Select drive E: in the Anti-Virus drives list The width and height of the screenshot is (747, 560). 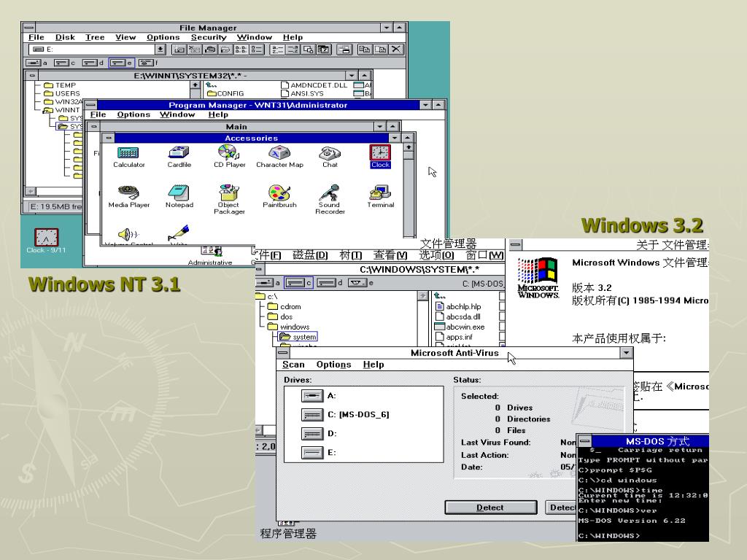pyautogui.click(x=319, y=452)
